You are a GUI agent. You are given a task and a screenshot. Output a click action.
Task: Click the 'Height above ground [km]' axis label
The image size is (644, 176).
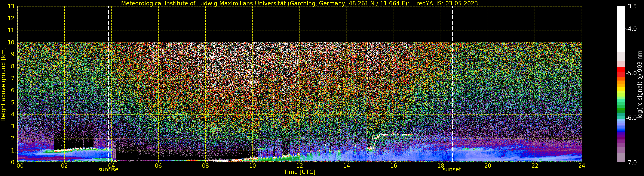[x=3, y=84]
